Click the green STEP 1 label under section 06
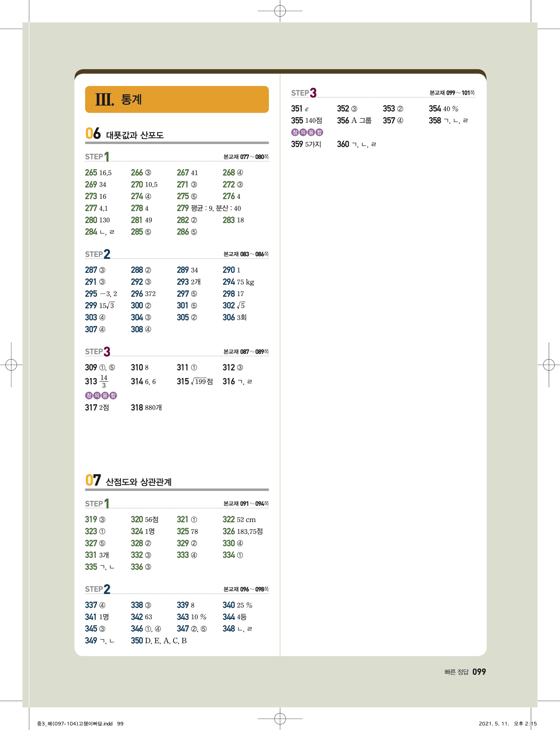Screen dimensions: 560x730 97,156
